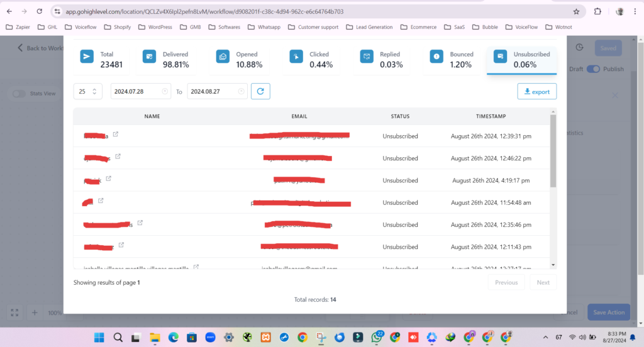The image size is (644, 347).
Task: Open File Explorer from taskbar
Action: [155, 338]
